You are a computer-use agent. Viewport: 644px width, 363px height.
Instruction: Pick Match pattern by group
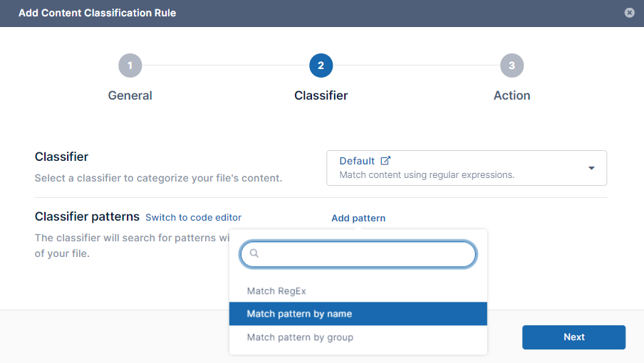[300, 337]
